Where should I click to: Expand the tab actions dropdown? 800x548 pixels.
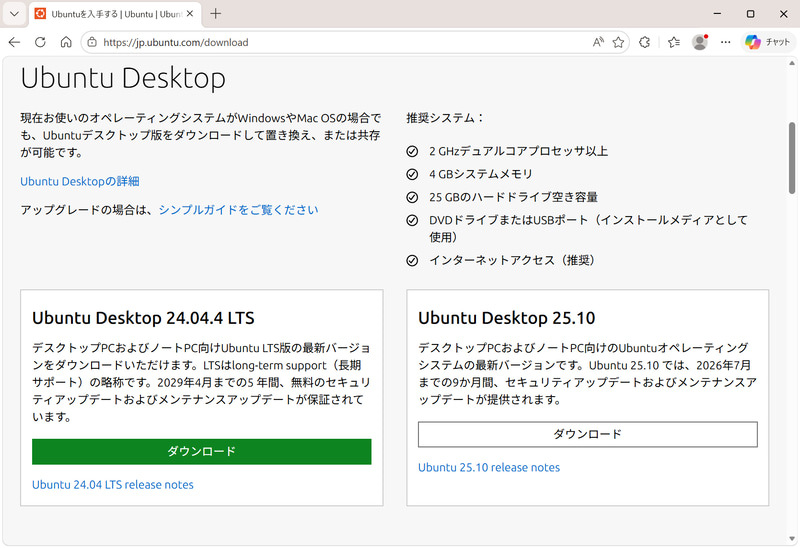14,14
